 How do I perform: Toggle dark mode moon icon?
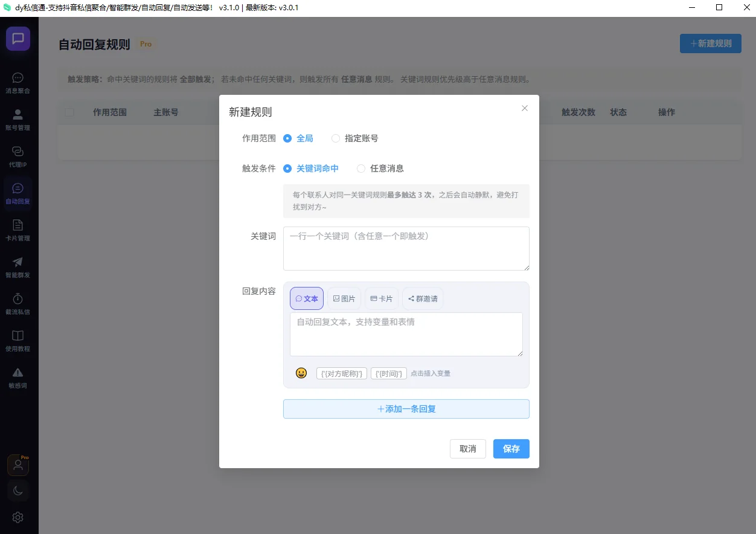[x=18, y=491]
